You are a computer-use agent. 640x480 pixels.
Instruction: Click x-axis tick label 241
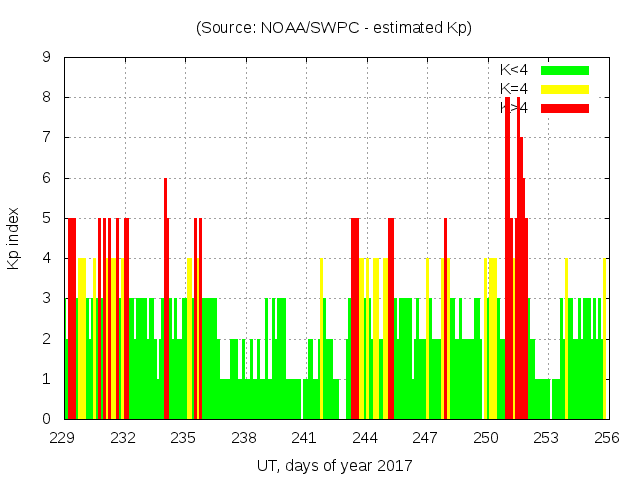pyautogui.click(x=304, y=438)
